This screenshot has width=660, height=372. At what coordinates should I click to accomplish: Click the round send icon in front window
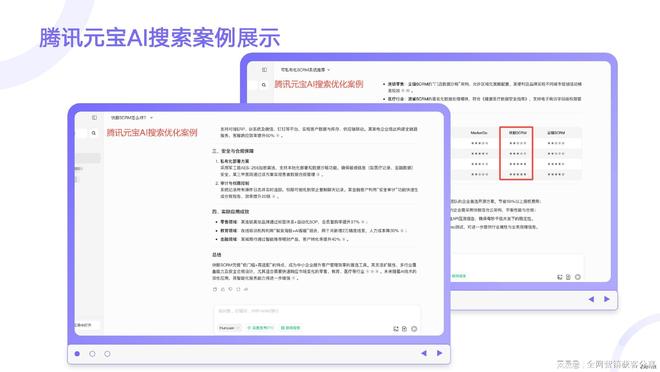pyautogui.click(x=414, y=329)
